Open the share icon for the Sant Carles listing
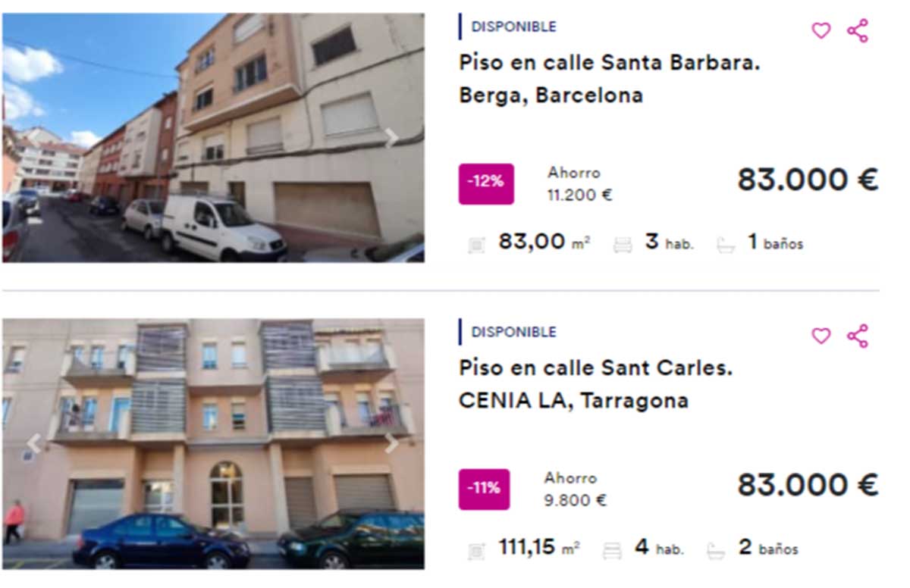Screen dimensions: 910x588 tap(858, 336)
